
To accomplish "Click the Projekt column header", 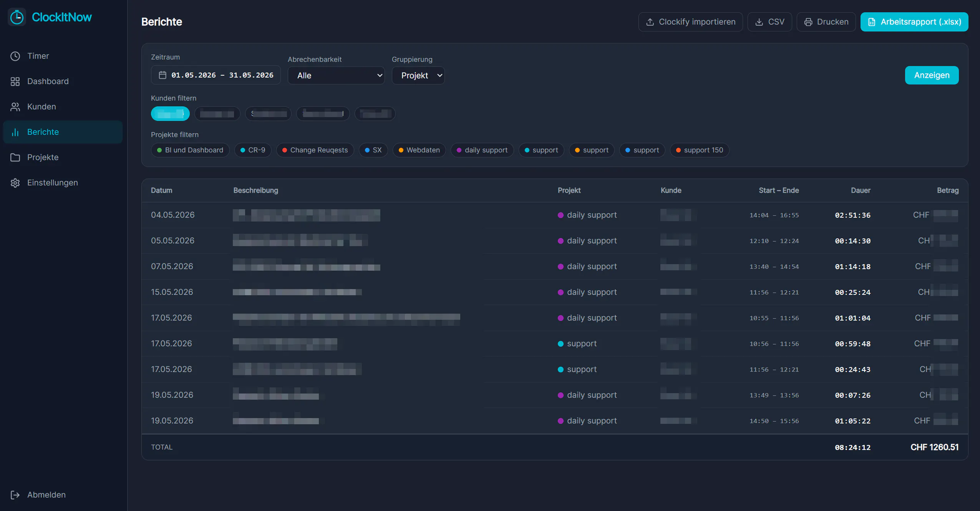I will coord(569,190).
